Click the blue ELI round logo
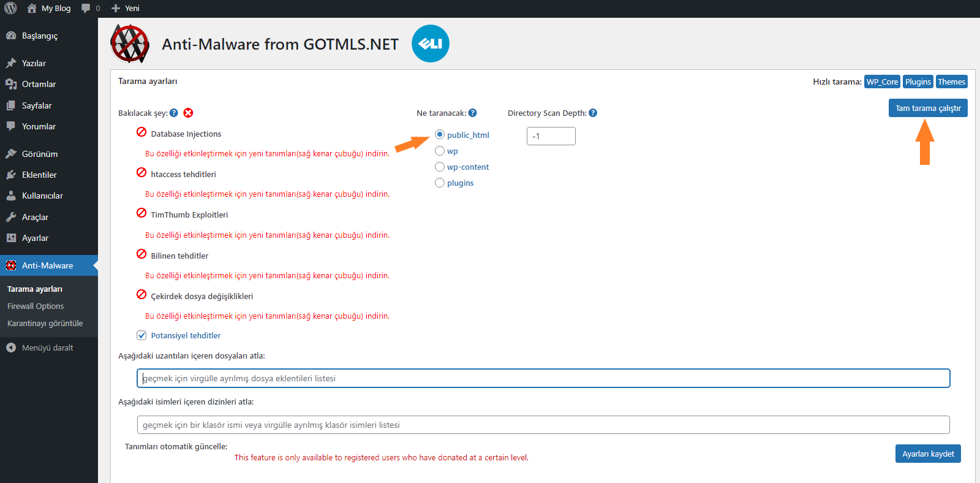Viewport: 980px width, 483px height. 431,44
